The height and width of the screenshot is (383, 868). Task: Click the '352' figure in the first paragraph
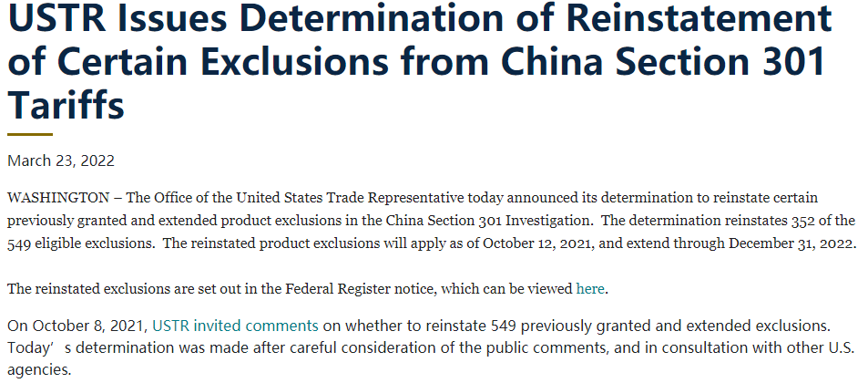(x=815, y=221)
